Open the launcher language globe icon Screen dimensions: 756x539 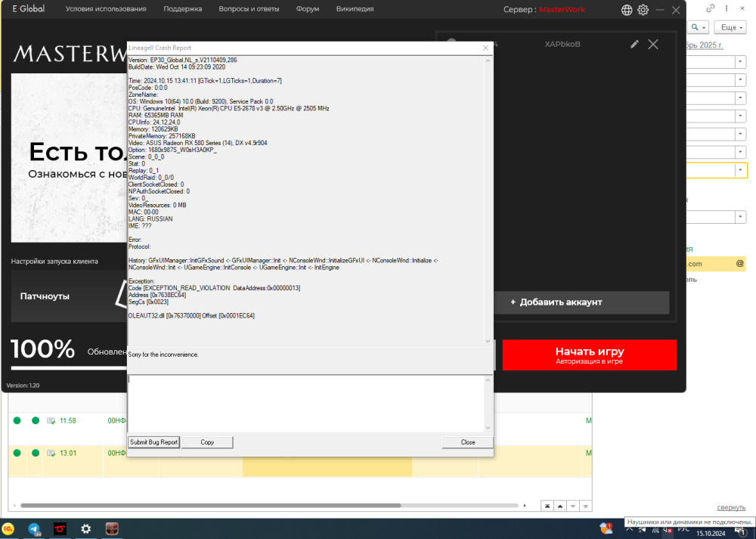click(x=627, y=10)
